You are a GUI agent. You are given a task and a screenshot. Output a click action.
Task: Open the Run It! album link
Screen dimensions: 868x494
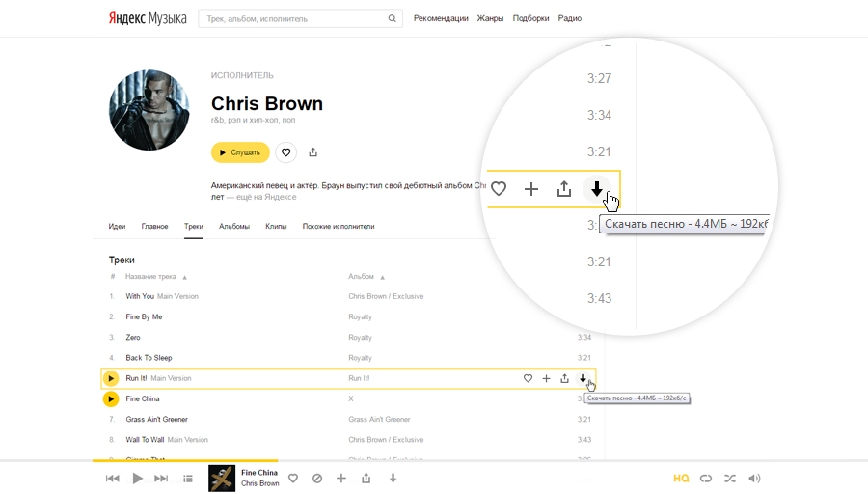point(359,378)
